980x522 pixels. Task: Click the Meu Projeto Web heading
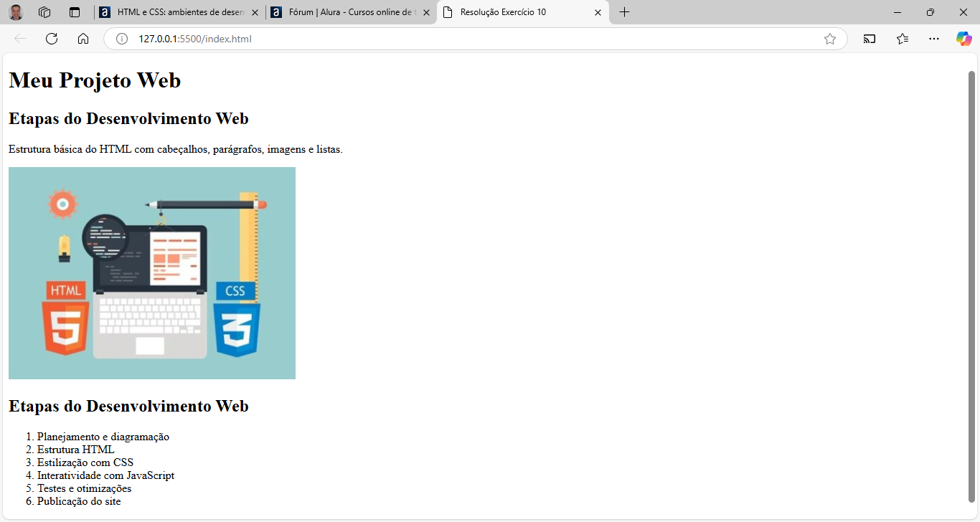(x=95, y=80)
